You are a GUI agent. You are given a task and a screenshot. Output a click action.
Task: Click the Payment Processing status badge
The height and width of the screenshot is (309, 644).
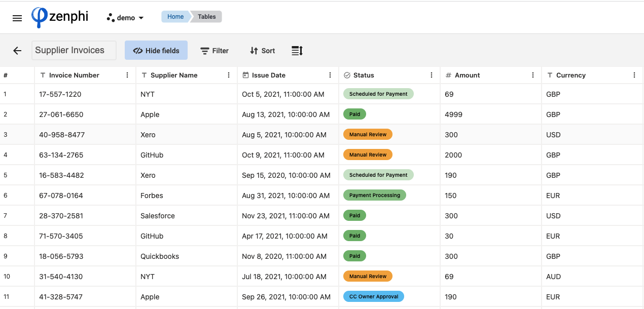point(375,195)
